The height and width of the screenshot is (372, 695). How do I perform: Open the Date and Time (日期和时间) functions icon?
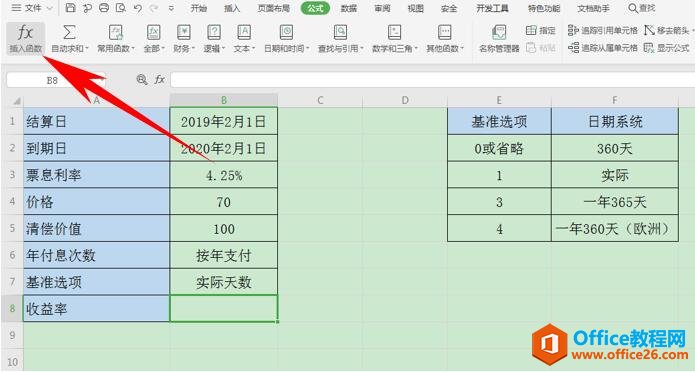(x=286, y=32)
